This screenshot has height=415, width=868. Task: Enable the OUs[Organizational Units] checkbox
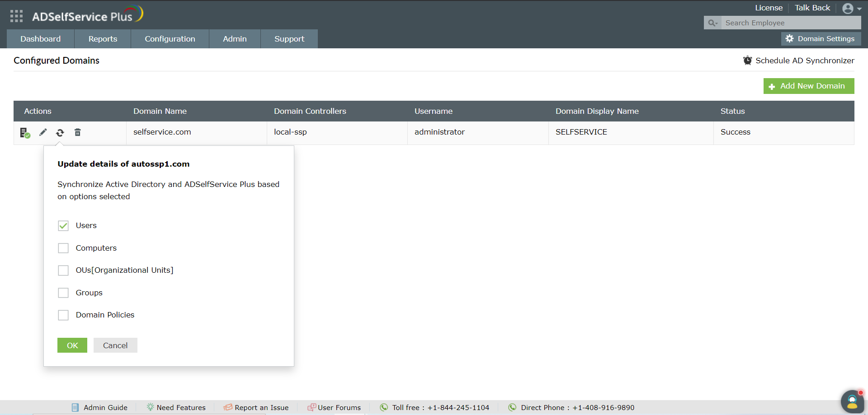pyautogui.click(x=63, y=270)
